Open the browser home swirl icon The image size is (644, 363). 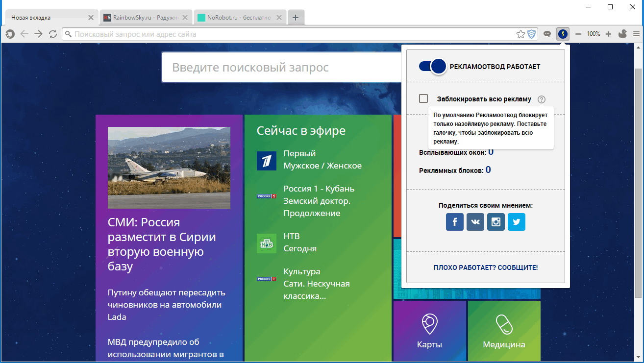9,34
